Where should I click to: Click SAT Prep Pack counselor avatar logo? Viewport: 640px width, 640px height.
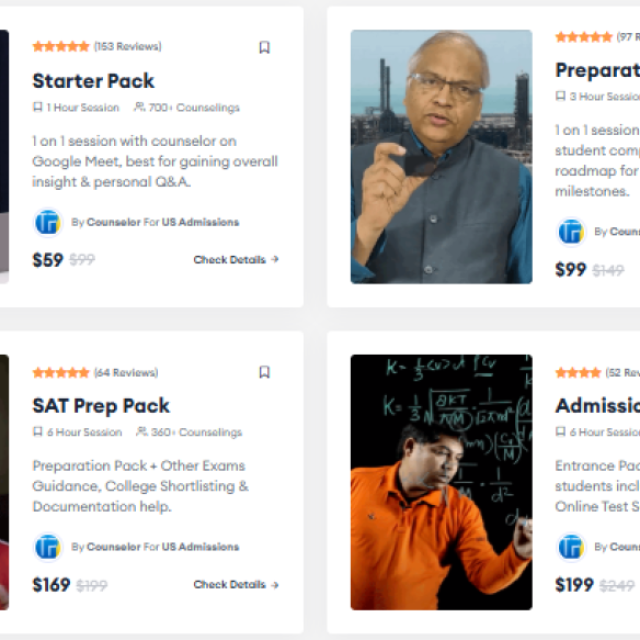(47, 547)
